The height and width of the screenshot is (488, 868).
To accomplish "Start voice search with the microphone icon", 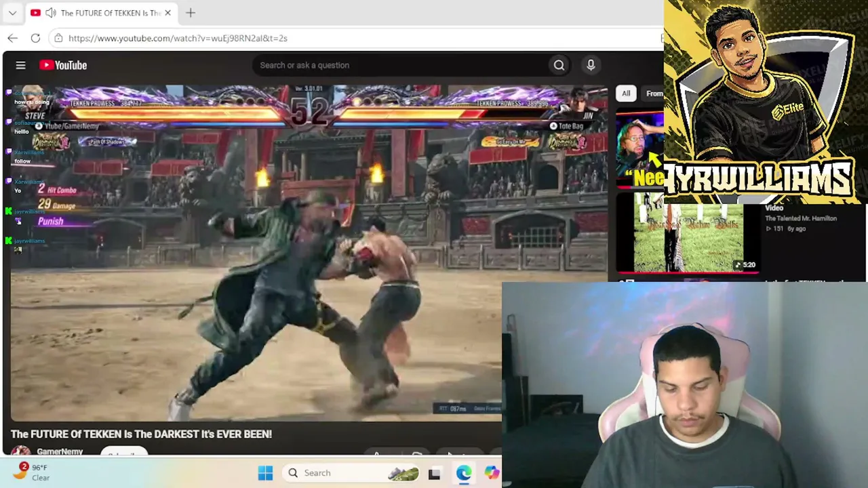I will coord(591,65).
